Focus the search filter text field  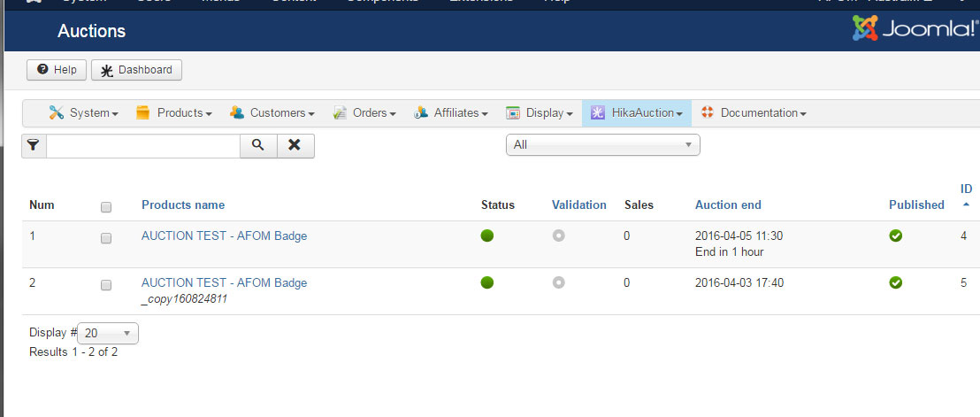tap(143, 146)
